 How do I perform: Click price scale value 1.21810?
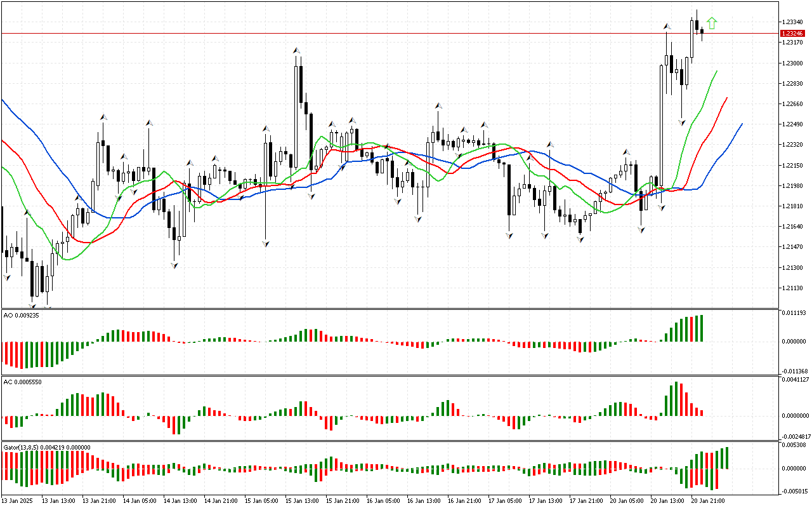(793, 206)
